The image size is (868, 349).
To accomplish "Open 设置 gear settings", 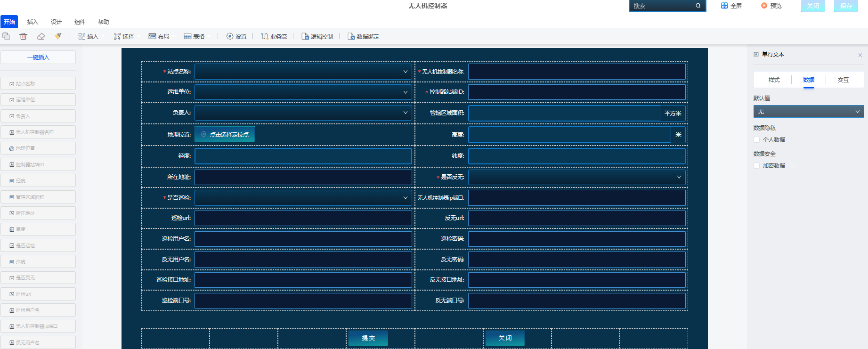I will [236, 36].
